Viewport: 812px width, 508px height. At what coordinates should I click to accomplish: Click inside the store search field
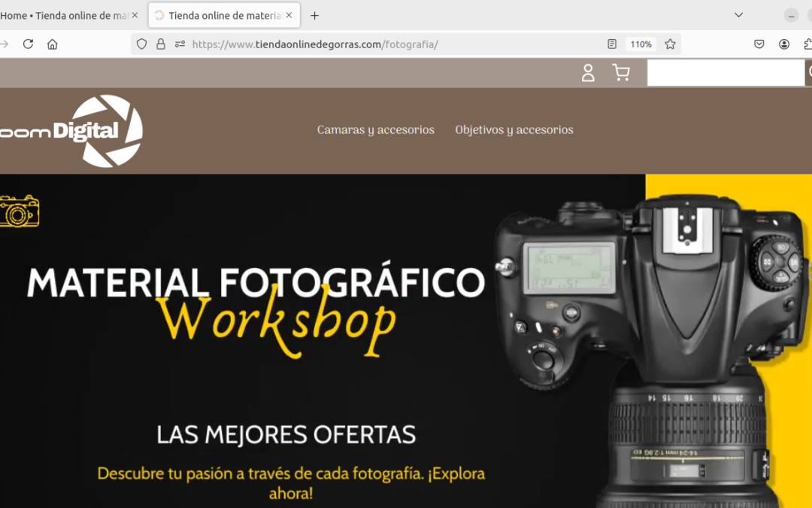click(x=726, y=72)
